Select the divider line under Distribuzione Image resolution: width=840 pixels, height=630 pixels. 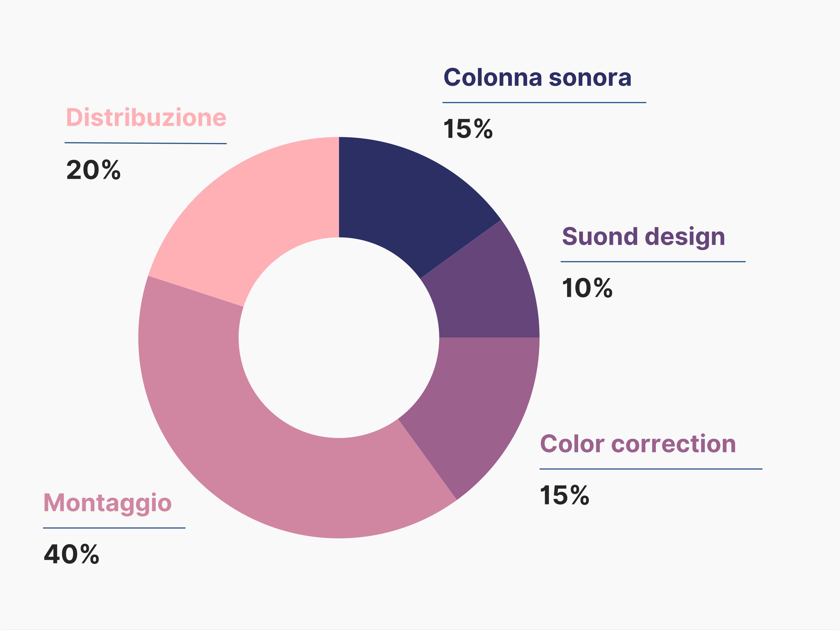145,143
